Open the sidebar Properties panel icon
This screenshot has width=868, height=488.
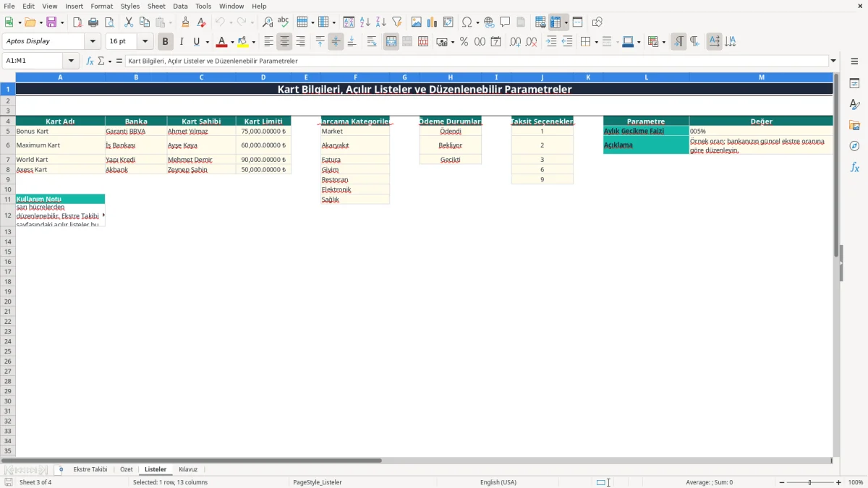(x=854, y=83)
